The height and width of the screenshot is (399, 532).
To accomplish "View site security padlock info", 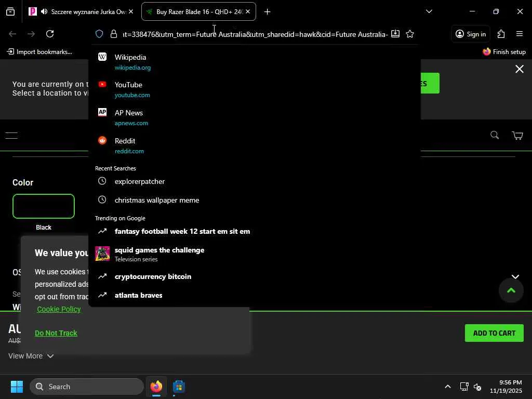I will (114, 34).
